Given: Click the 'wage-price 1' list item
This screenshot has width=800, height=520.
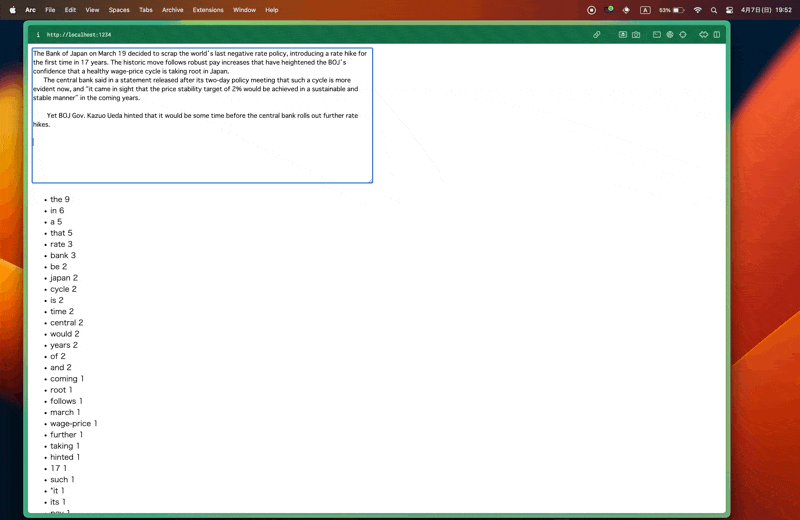Looking at the screenshot, I should click(73, 424).
